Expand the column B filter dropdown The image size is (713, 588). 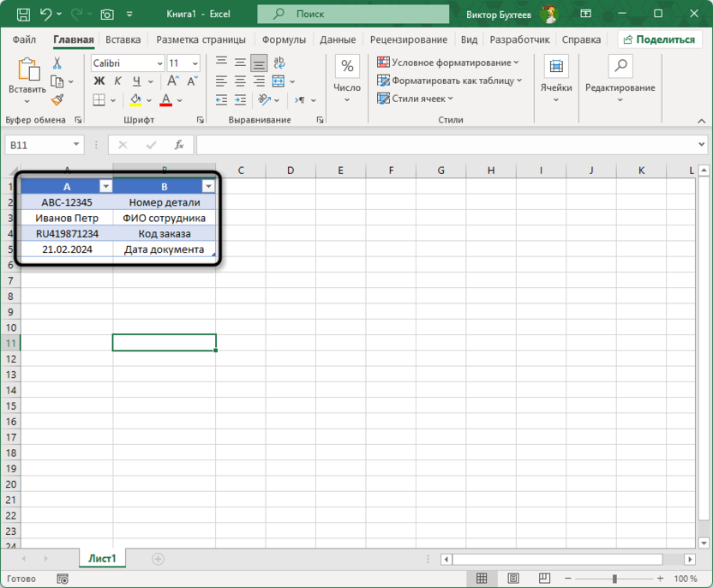point(207,186)
